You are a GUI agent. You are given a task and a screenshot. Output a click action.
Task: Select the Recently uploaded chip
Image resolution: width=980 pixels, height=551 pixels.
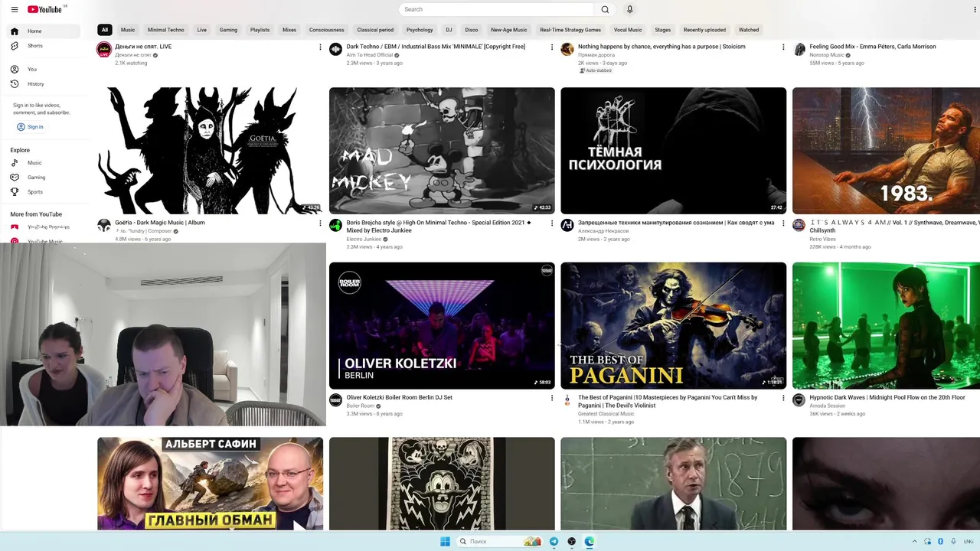click(704, 30)
